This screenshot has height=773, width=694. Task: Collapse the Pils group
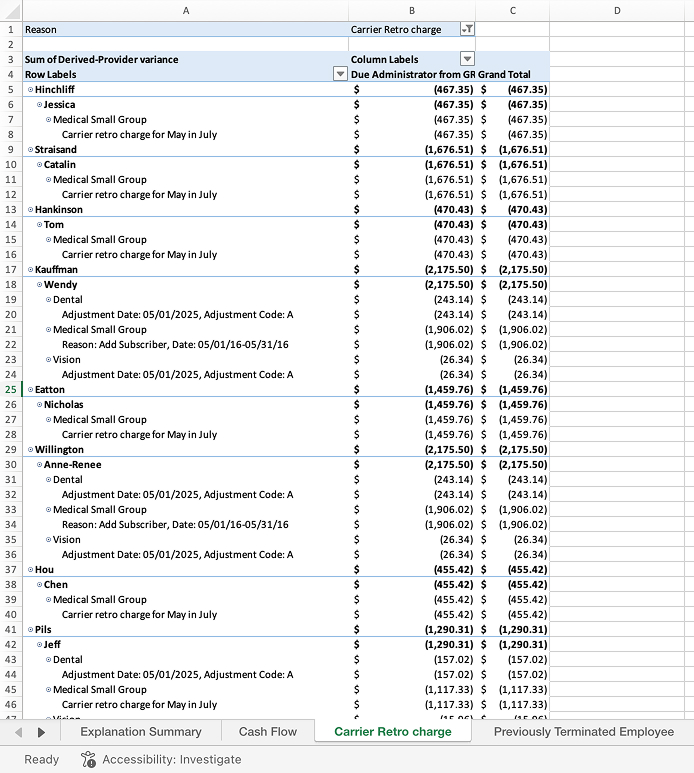click(x=31, y=630)
